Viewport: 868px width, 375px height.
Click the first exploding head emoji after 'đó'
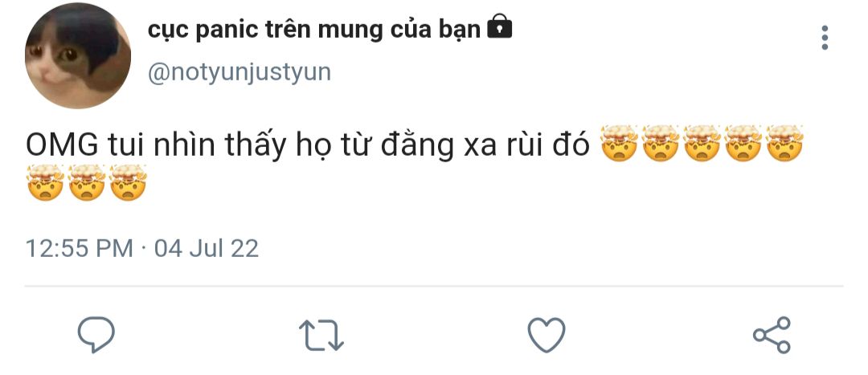tap(619, 143)
